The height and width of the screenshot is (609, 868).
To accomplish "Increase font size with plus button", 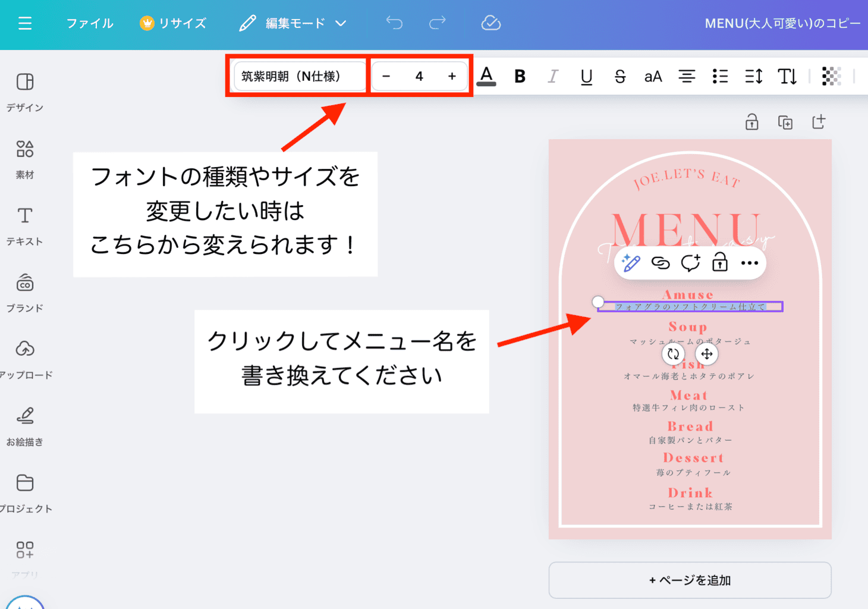I will click(x=452, y=76).
